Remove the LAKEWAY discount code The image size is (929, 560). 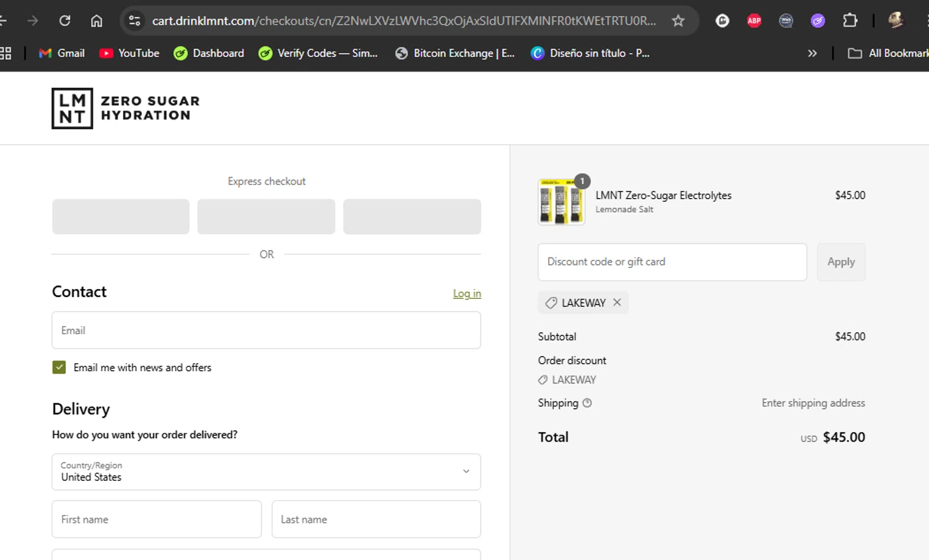click(x=617, y=302)
